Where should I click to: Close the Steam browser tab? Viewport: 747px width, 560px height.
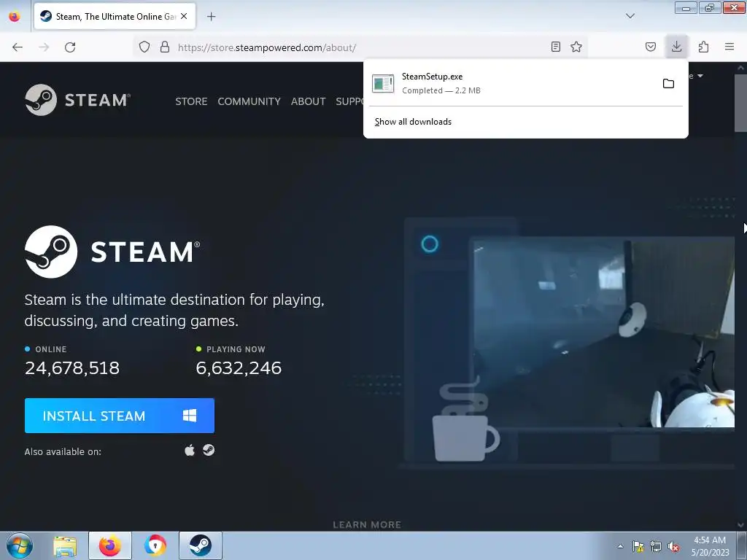tap(184, 16)
